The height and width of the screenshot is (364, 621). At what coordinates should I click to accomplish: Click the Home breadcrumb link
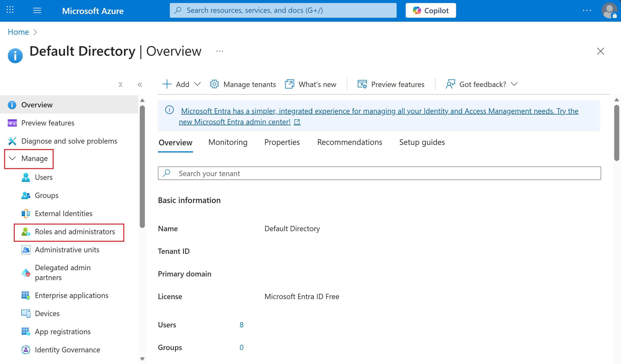(x=18, y=32)
